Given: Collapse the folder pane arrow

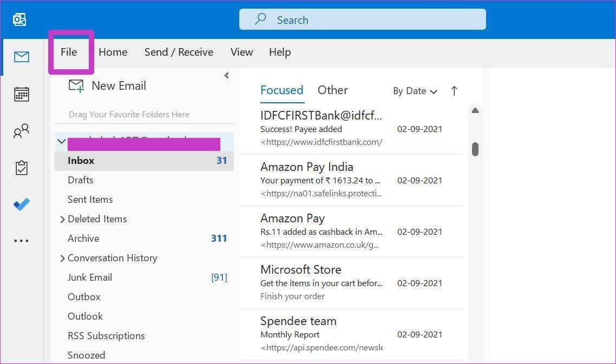Looking at the screenshot, I should point(227,75).
